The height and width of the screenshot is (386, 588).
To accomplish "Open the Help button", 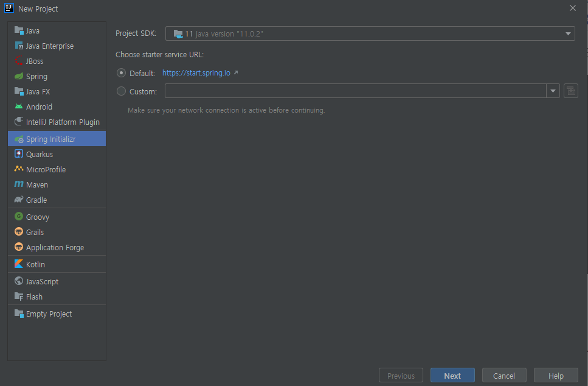I will point(556,376).
